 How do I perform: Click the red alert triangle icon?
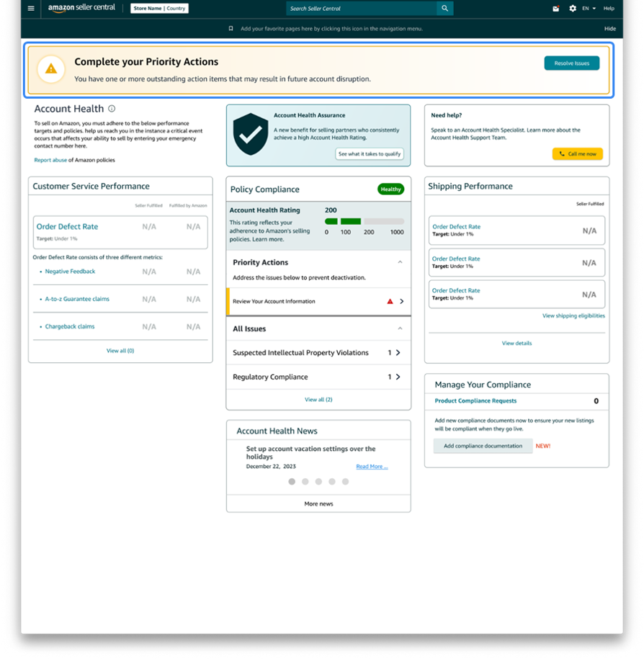coord(390,302)
